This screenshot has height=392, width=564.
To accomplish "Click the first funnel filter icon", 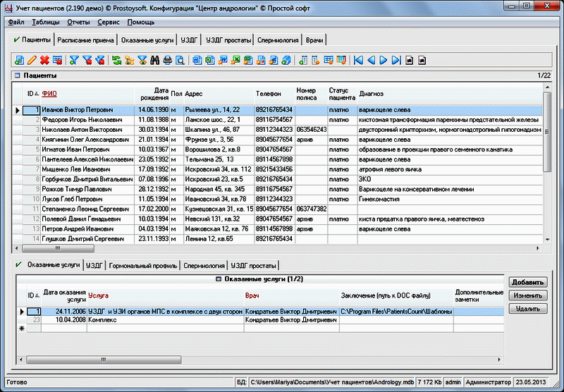I will click(x=74, y=61).
